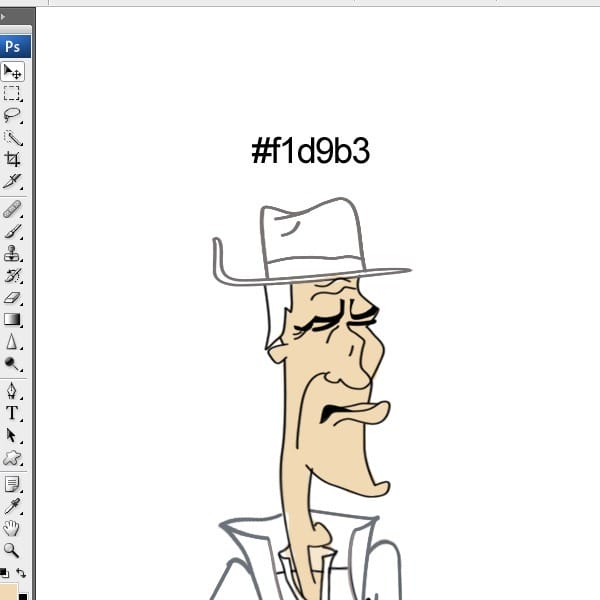The image size is (600, 600).
Task: Select the Brush tool
Action: coord(12,232)
